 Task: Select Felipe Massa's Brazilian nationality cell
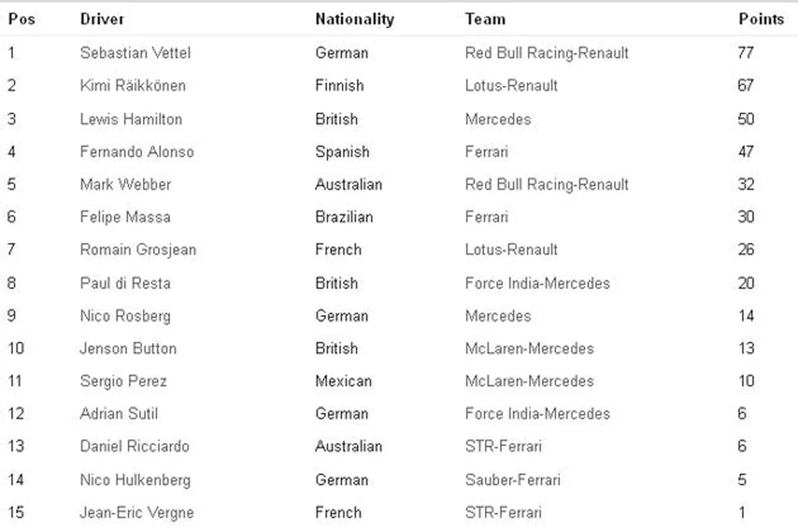click(344, 217)
